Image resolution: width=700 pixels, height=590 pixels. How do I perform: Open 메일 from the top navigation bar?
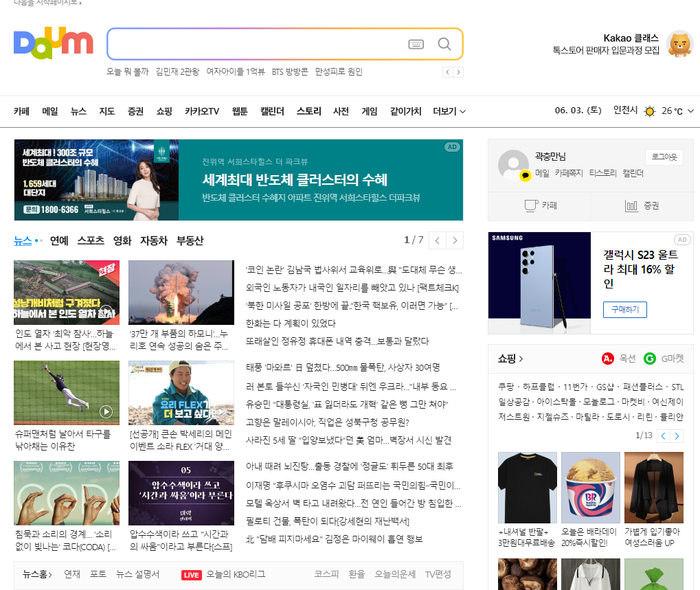pos(48,111)
